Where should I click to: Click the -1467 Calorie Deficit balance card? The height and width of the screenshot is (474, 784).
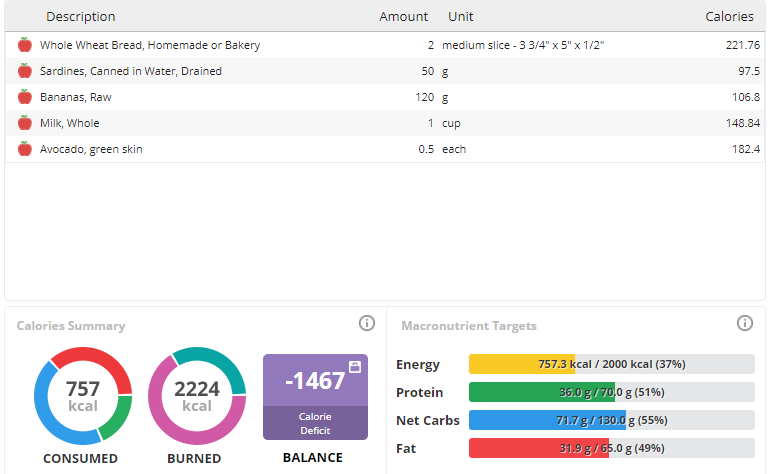pyautogui.click(x=316, y=397)
